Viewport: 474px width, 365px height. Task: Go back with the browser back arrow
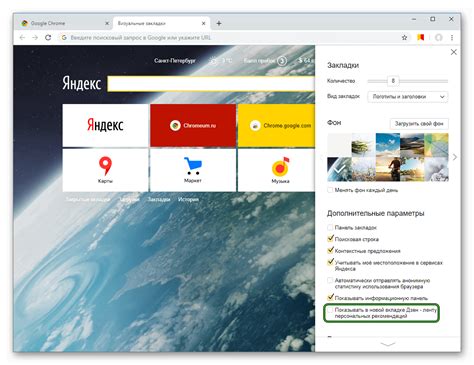(22, 38)
